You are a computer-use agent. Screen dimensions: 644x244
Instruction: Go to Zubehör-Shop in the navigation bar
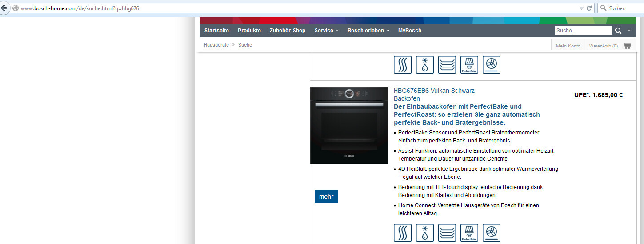click(288, 31)
